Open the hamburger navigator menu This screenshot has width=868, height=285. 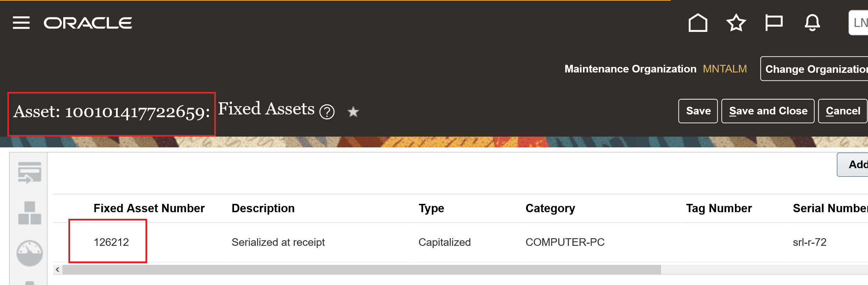[x=21, y=23]
